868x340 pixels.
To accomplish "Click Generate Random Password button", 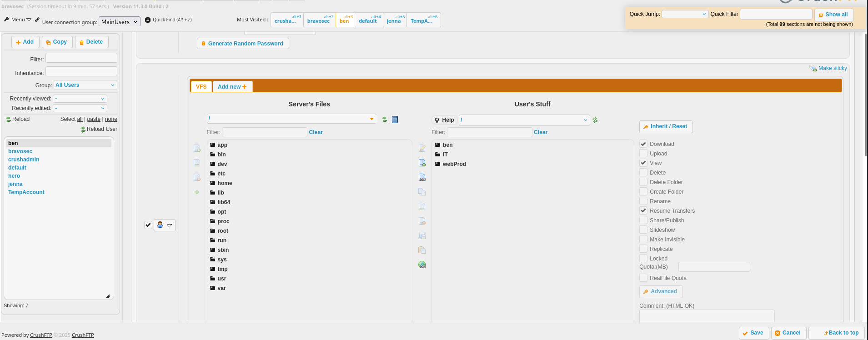I will (x=243, y=44).
